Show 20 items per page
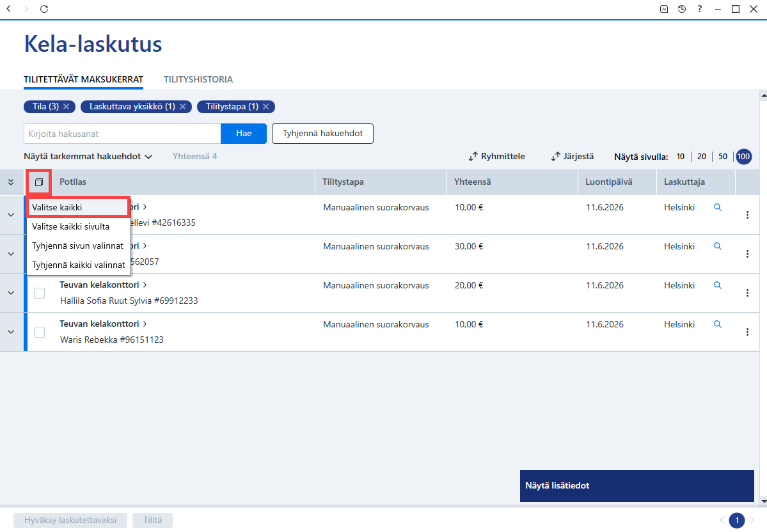The image size is (767, 532). coord(702,157)
